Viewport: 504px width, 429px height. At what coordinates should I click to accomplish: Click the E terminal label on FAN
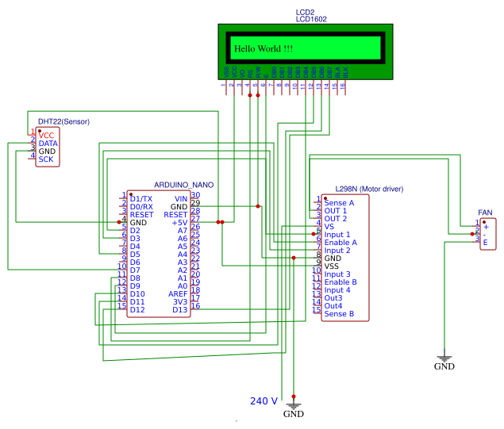pos(486,243)
